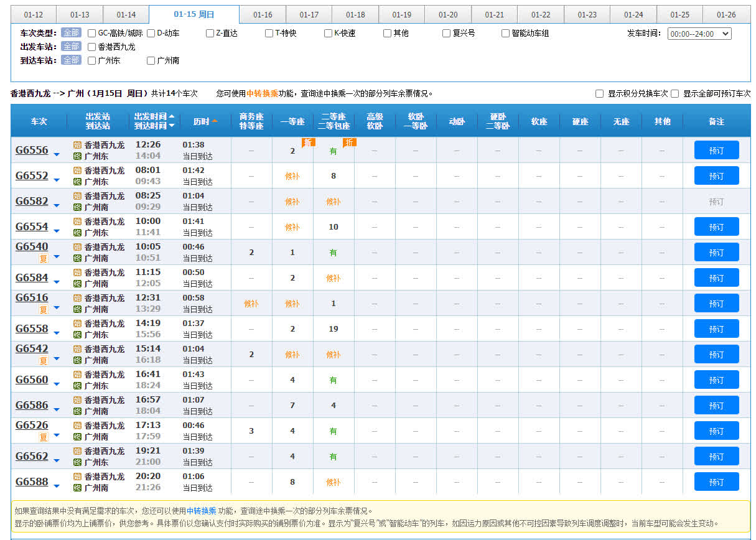
Task: Click the destination station icon in G6582 row
Action: (x=77, y=207)
